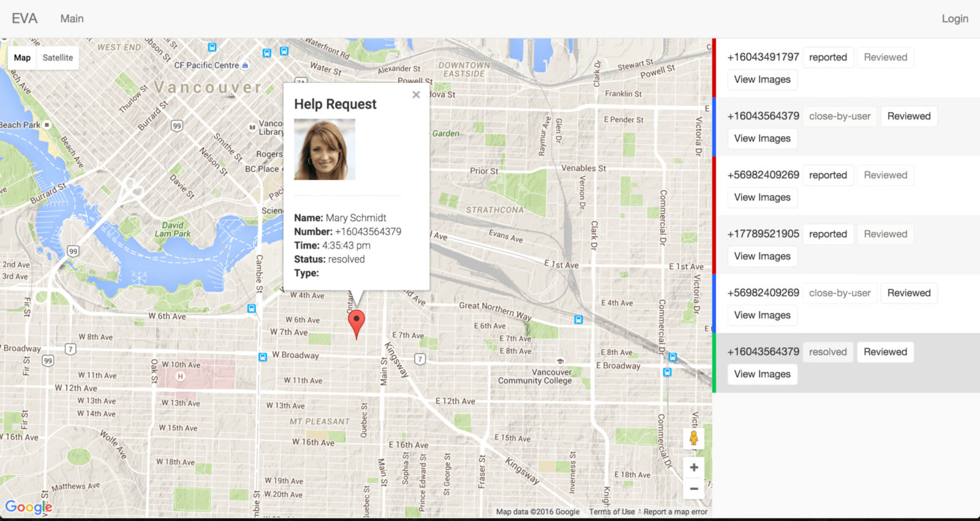Click Reviewed in the +56982409269 close-by-user row
This screenshot has height=521, width=980.
pyautogui.click(x=909, y=293)
